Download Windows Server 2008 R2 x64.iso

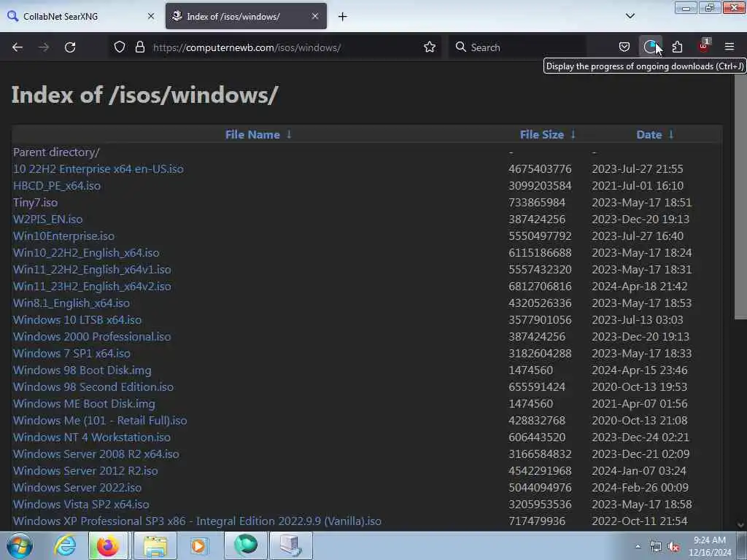click(96, 454)
